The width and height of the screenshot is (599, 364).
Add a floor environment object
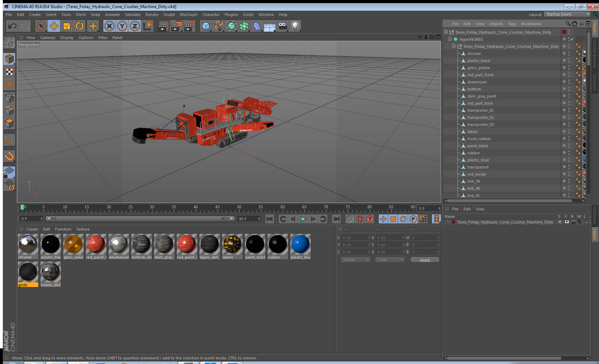point(270,26)
